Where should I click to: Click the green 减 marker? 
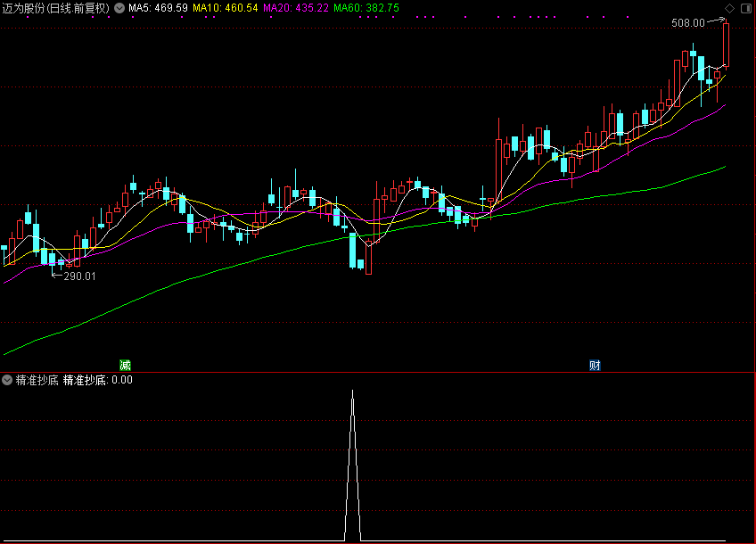125,365
